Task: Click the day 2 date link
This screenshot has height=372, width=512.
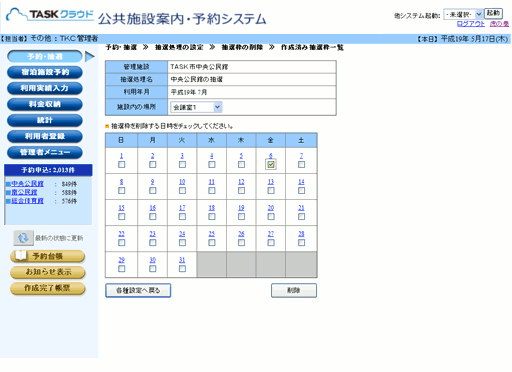Action: pyautogui.click(x=152, y=156)
